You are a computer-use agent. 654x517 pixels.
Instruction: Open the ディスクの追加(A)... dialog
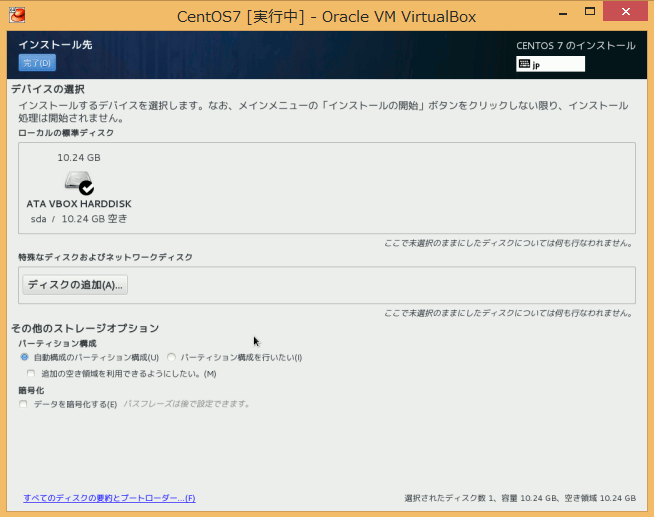point(75,285)
